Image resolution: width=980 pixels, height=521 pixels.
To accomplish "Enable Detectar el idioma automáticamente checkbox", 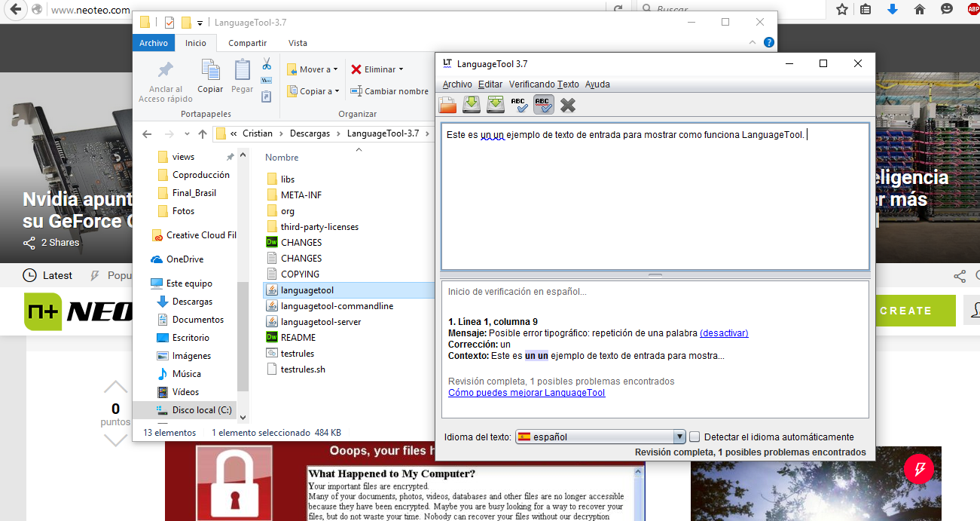I will pos(695,437).
